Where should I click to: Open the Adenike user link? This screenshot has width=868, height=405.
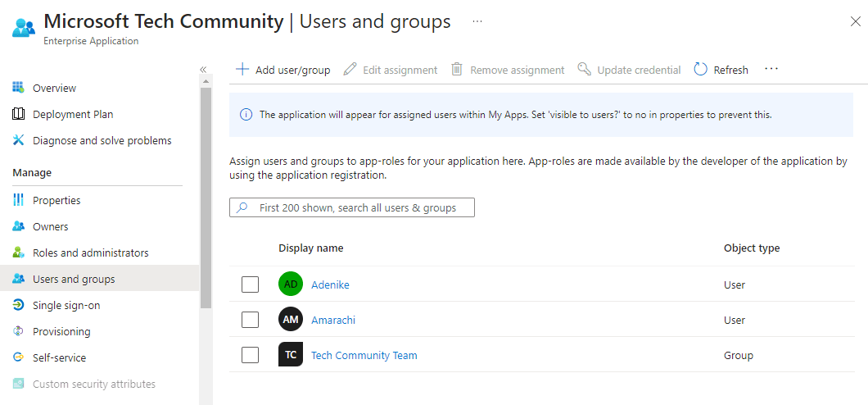(330, 284)
